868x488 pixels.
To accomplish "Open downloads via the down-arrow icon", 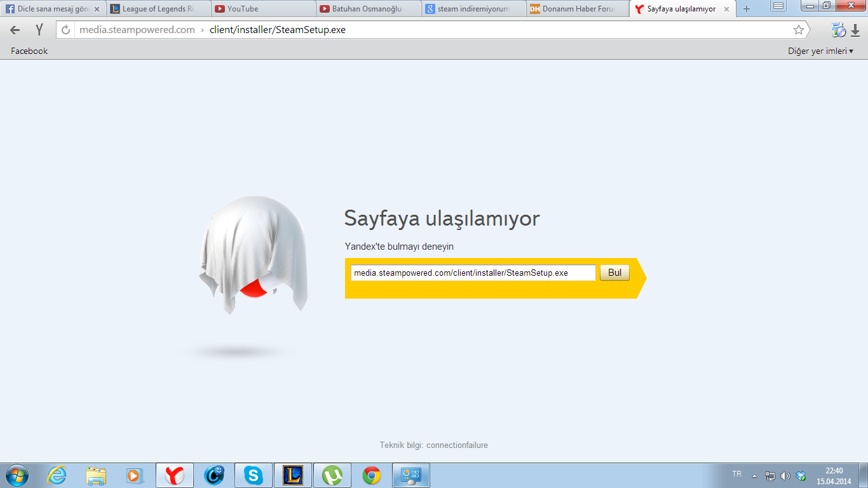I will point(855,30).
